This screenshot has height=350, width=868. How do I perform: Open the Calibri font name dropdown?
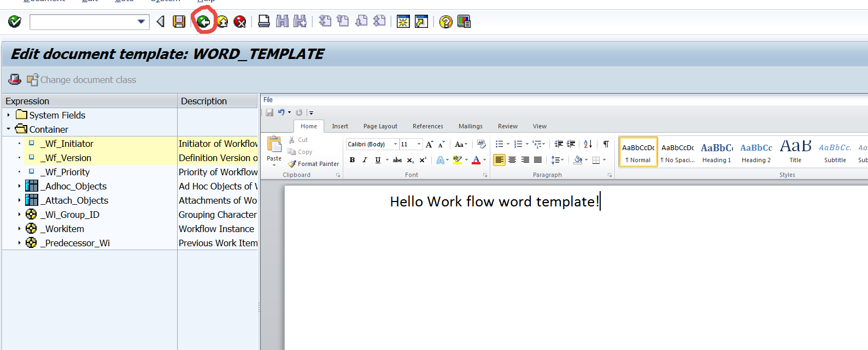(x=395, y=144)
